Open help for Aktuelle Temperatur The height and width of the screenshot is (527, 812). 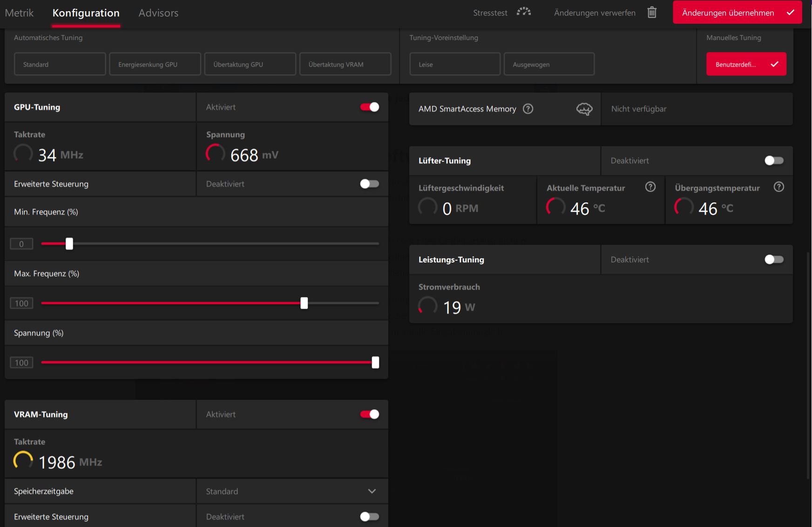point(650,187)
